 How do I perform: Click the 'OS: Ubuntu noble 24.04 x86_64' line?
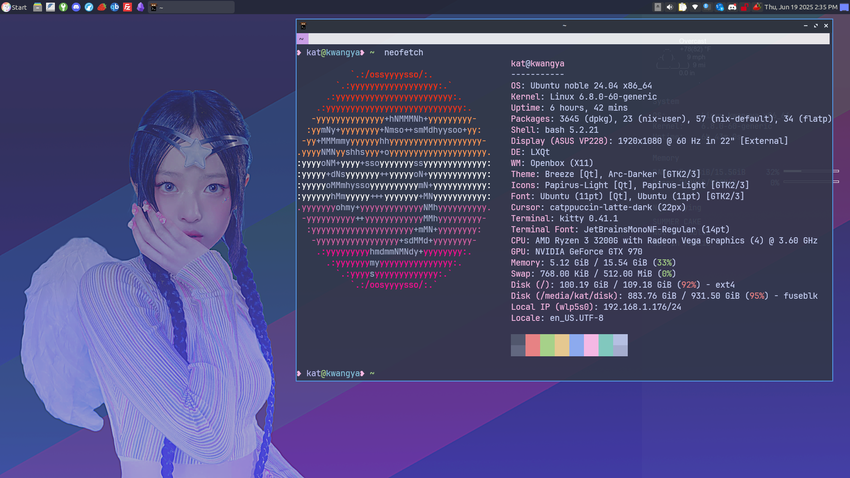click(x=581, y=86)
